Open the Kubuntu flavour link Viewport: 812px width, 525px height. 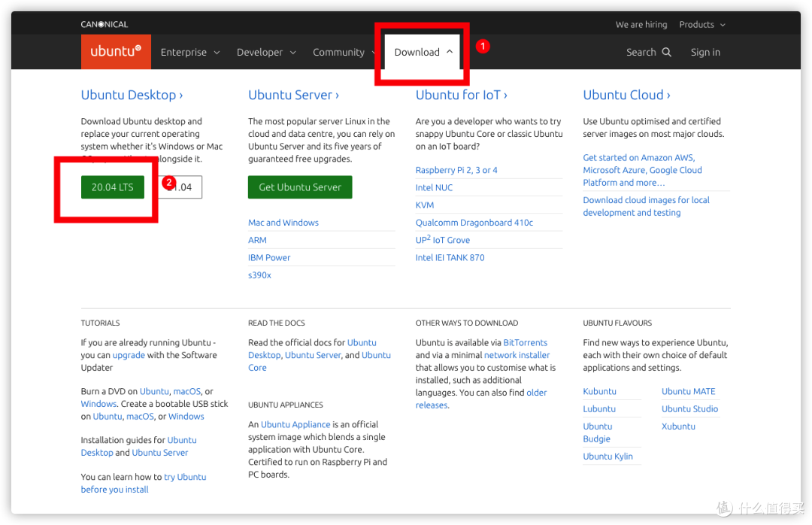(x=600, y=391)
